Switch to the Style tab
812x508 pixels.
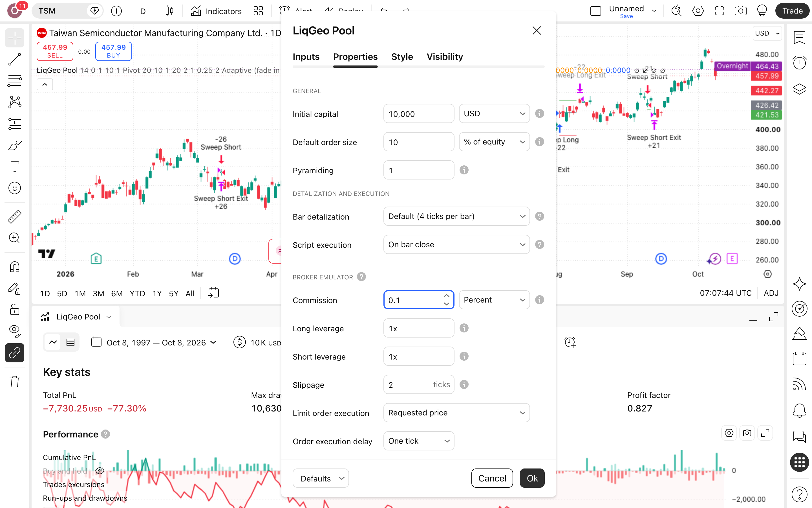402,57
